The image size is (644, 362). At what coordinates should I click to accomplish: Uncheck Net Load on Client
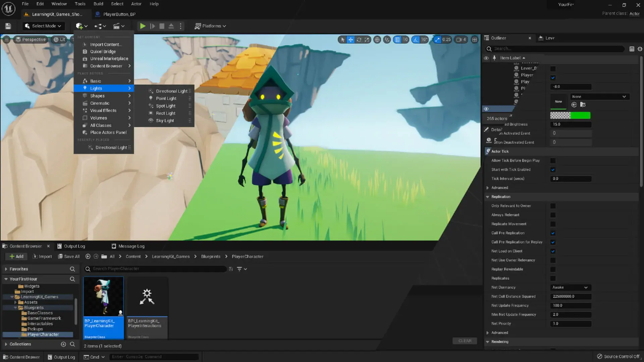553,251
